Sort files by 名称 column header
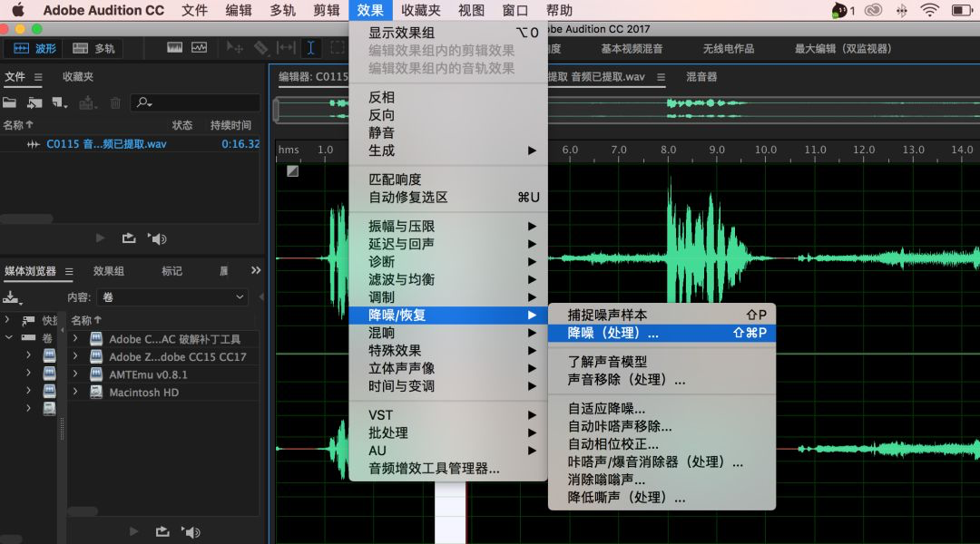Viewport: 980px width, 544px height. click(x=17, y=125)
